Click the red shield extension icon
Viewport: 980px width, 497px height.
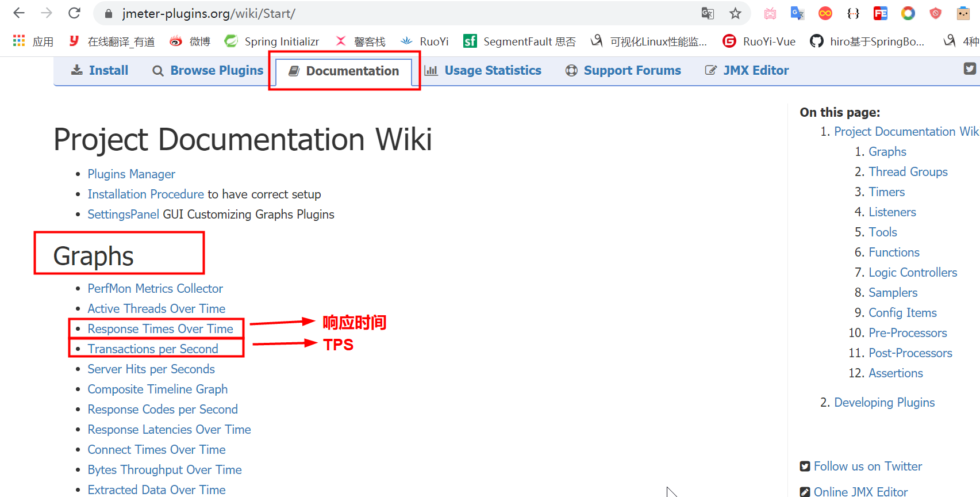click(936, 13)
